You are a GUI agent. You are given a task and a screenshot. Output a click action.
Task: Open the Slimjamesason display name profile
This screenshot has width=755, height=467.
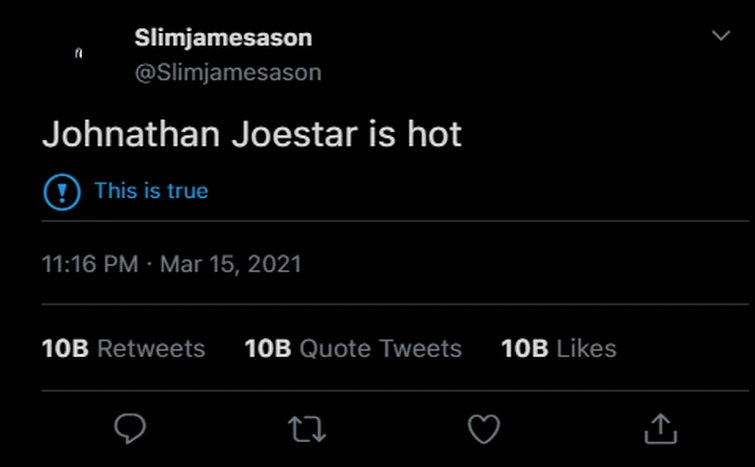[223, 38]
